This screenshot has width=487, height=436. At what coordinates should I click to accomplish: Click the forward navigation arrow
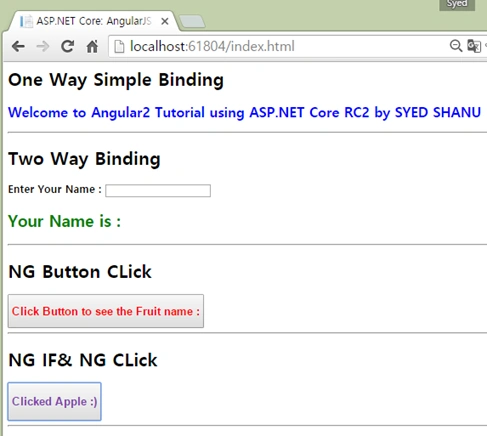[43, 46]
